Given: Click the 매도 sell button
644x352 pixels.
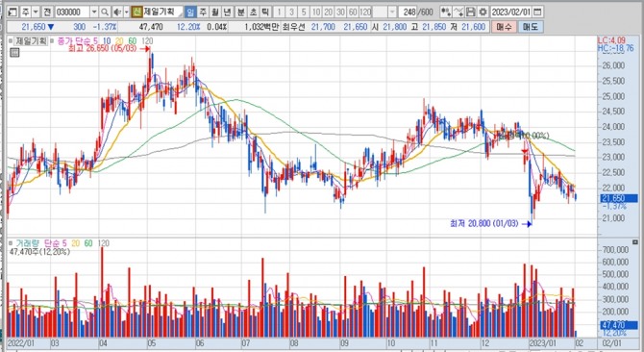Looking at the screenshot, I should coord(531,27).
